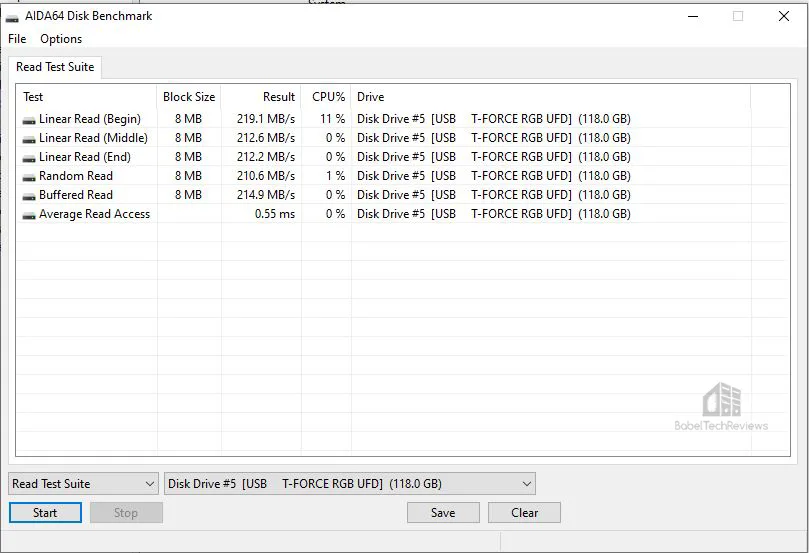809x553 pixels.
Task: Sort by the Result column header
Action: point(262,97)
